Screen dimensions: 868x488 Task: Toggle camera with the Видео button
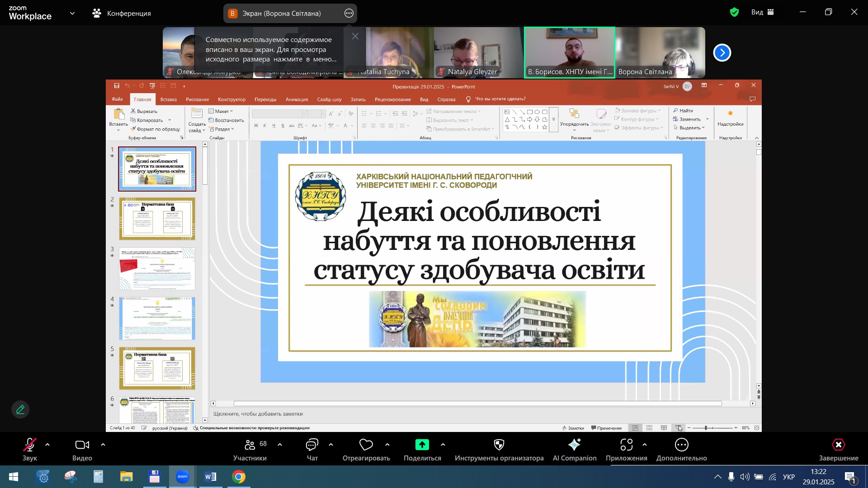pos(82,450)
